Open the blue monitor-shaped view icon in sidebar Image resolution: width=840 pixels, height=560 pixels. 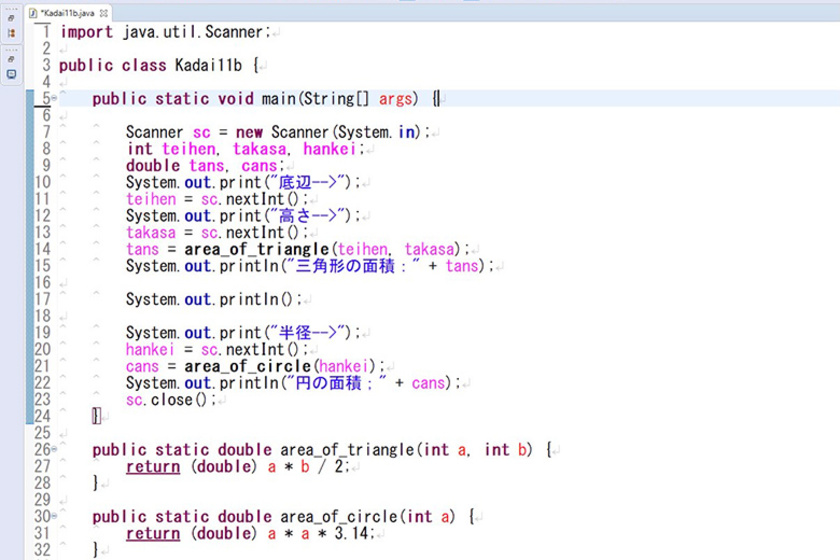(11, 74)
